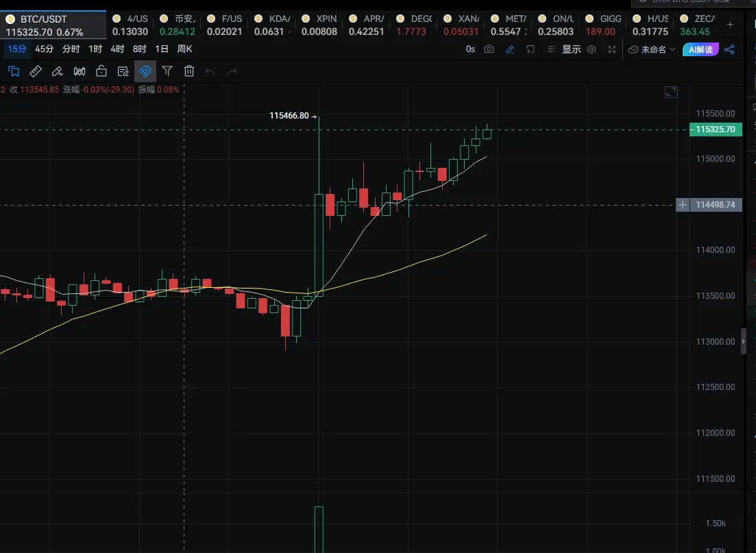Open the MET symbol tab

[x=508, y=25]
